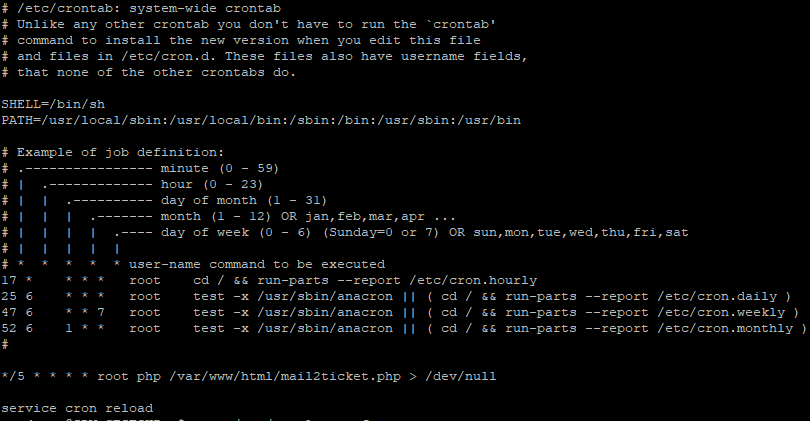810x421 pixels.
Task: Click the 'month (1 - 12)' comment text
Action: click(215, 216)
